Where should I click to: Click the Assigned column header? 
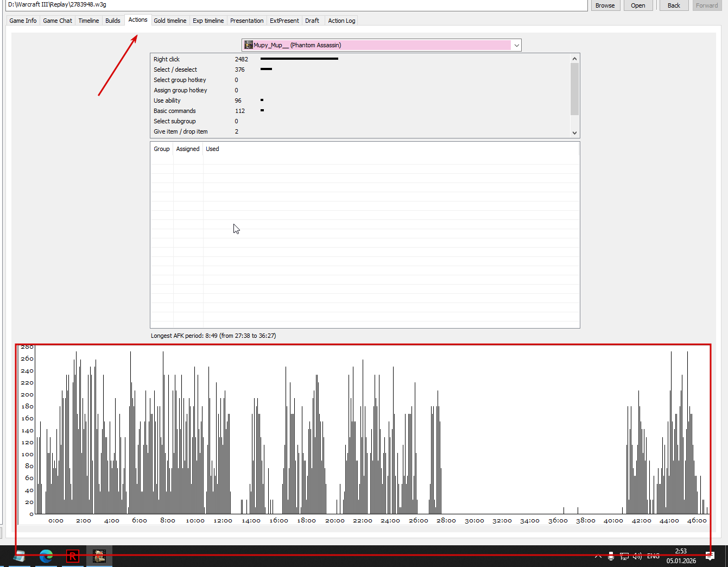[188, 149]
